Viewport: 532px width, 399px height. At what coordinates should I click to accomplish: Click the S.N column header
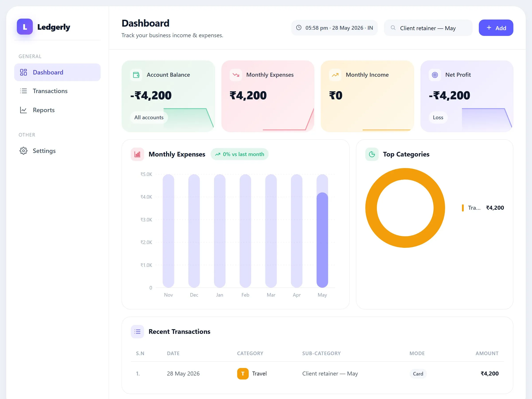click(140, 354)
